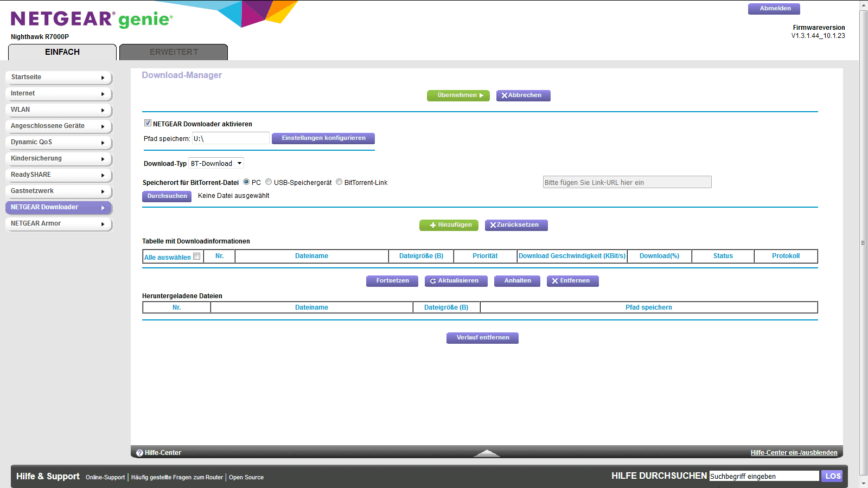Click the Protokoll column header
This screenshot has width=868, height=488.
(786, 256)
